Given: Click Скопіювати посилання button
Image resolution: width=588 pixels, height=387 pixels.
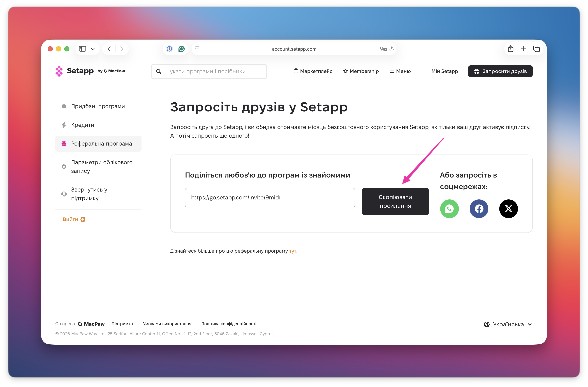Looking at the screenshot, I should click(x=395, y=201).
